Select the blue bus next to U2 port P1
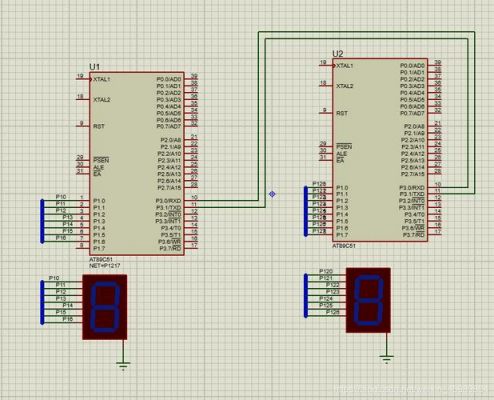494x400 pixels. (306, 211)
